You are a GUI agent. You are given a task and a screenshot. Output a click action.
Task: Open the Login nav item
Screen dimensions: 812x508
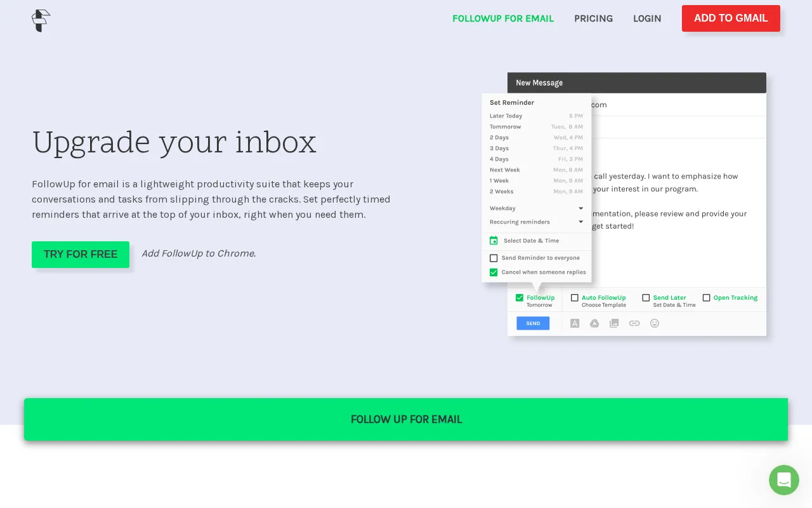point(647,18)
